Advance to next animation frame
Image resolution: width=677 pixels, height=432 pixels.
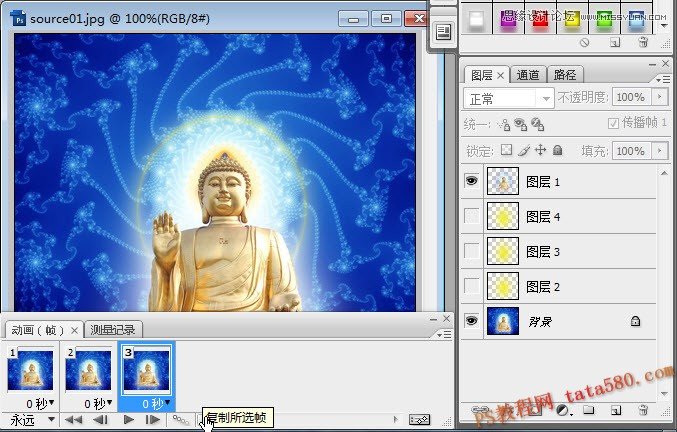(153, 419)
